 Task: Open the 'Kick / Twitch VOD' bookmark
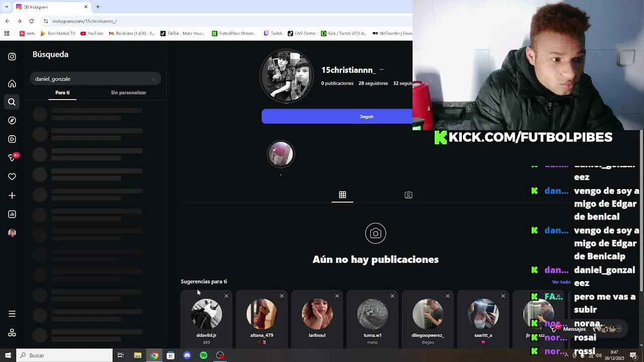pos(344,34)
